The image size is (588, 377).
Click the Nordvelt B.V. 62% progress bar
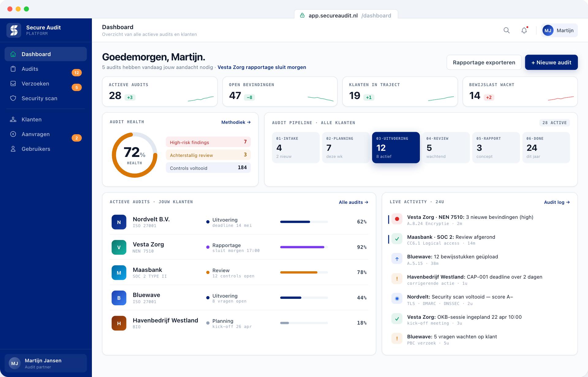tap(304, 222)
